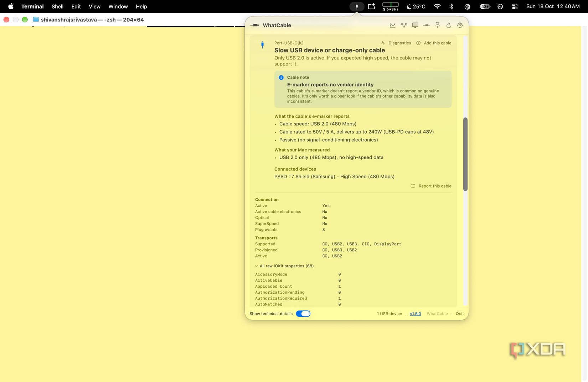Open the topology nodes view in WhatCable
The width and height of the screenshot is (588, 382).
[404, 25]
